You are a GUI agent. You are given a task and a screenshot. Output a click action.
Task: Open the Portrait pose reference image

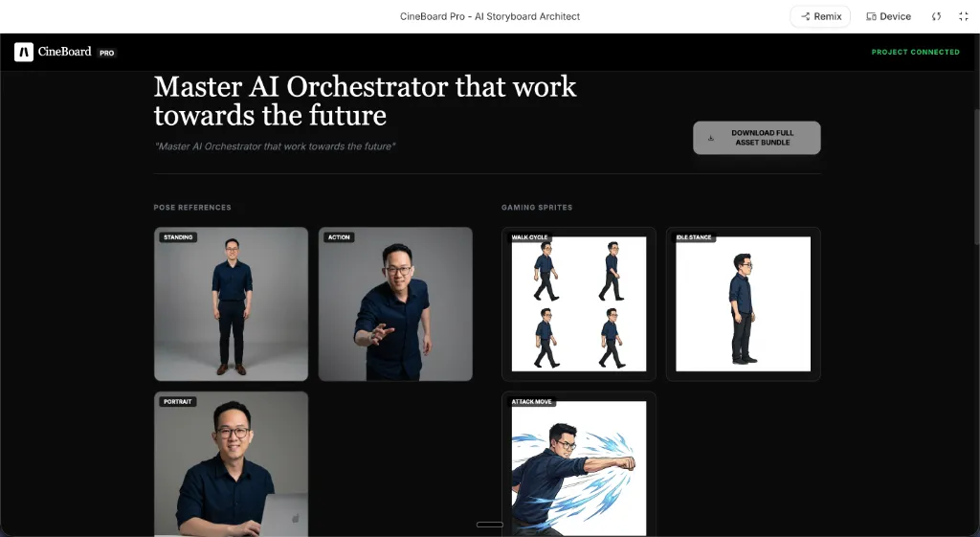(231, 464)
